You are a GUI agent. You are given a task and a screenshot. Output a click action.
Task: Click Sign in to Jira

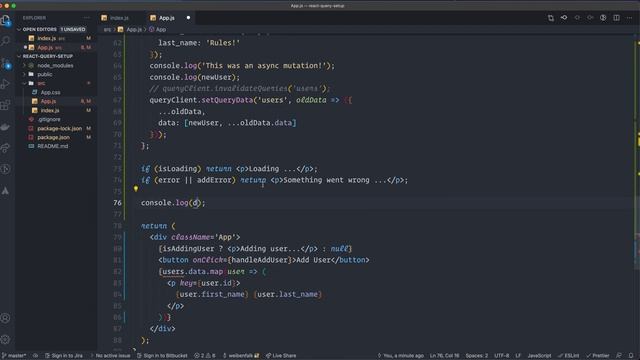pyautogui.click(x=64, y=356)
